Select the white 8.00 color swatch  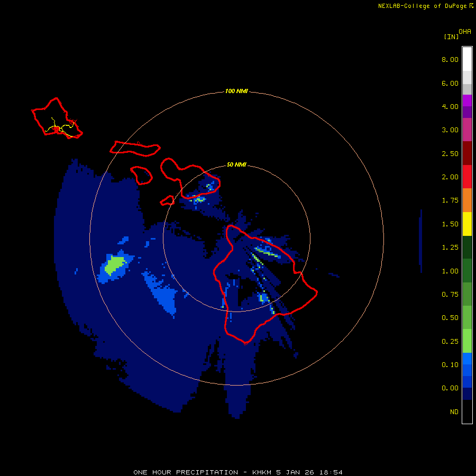(x=467, y=59)
